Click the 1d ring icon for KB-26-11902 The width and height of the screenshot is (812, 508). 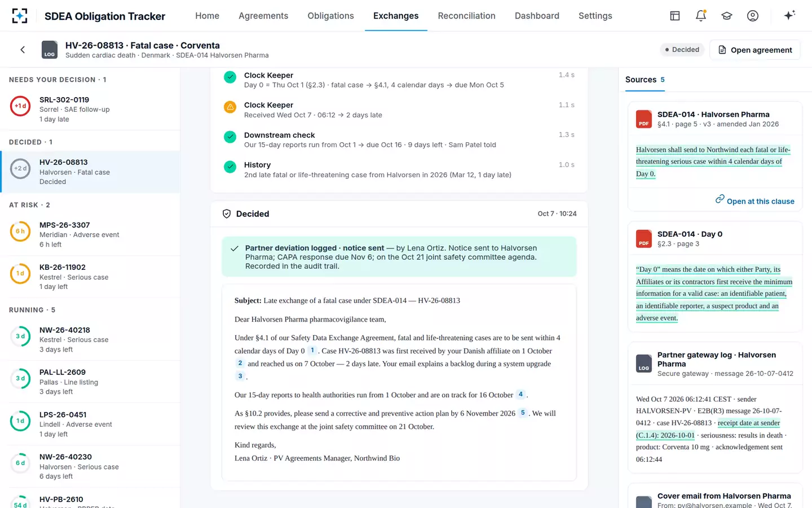click(x=20, y=273)
